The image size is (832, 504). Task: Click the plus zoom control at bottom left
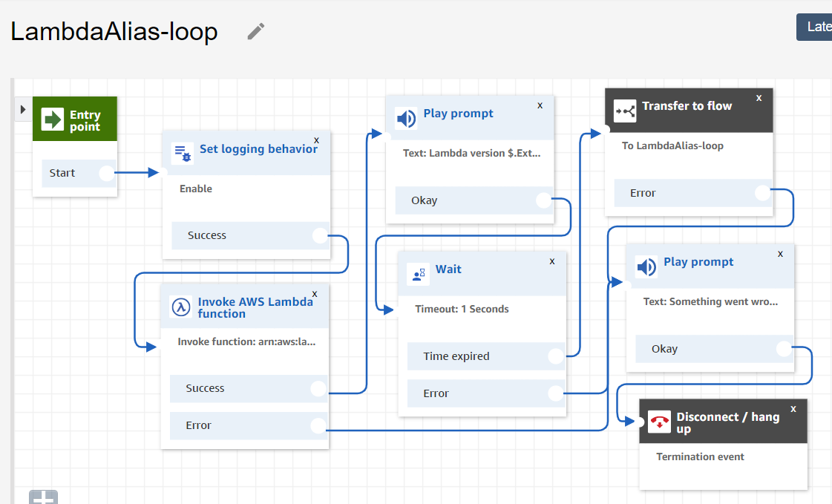click(x=42, y=499)
